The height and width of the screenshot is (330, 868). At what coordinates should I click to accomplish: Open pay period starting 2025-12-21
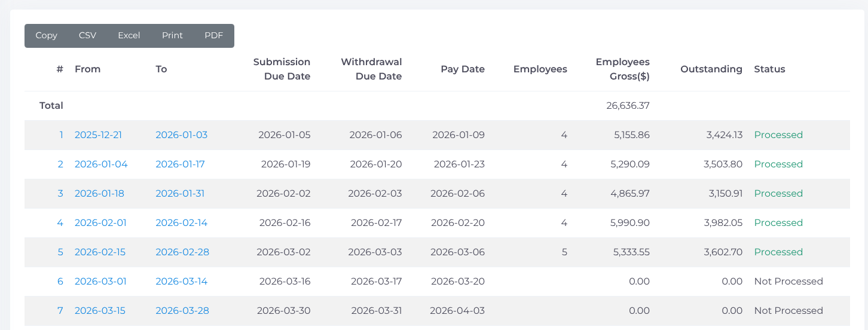point(98,135)
